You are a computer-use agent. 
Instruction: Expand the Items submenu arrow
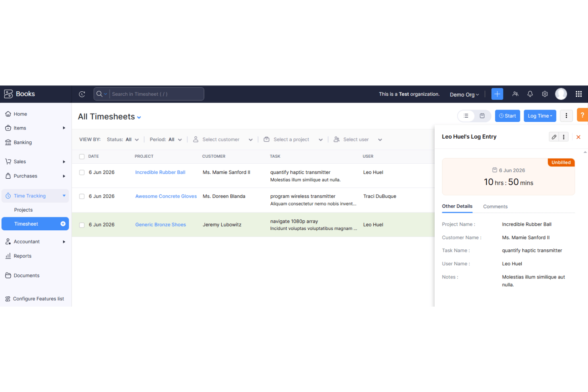click(64, 128)
